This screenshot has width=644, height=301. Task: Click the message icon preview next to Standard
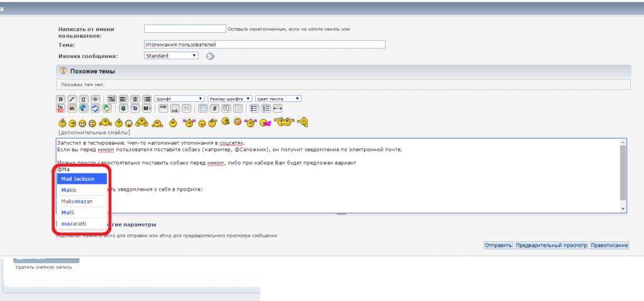click(210, 56)
